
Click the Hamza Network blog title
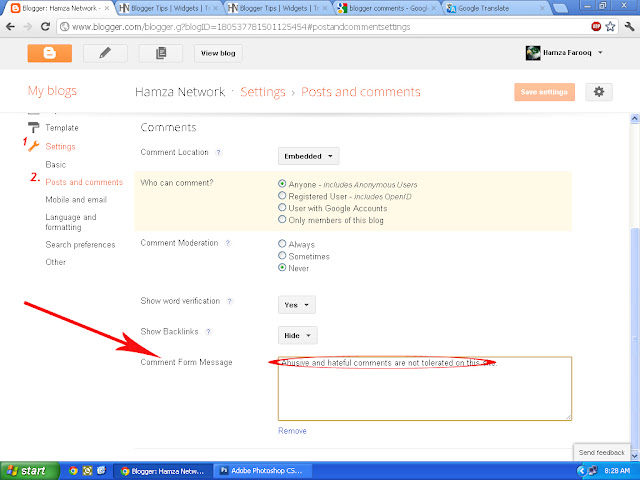point(180,92)
